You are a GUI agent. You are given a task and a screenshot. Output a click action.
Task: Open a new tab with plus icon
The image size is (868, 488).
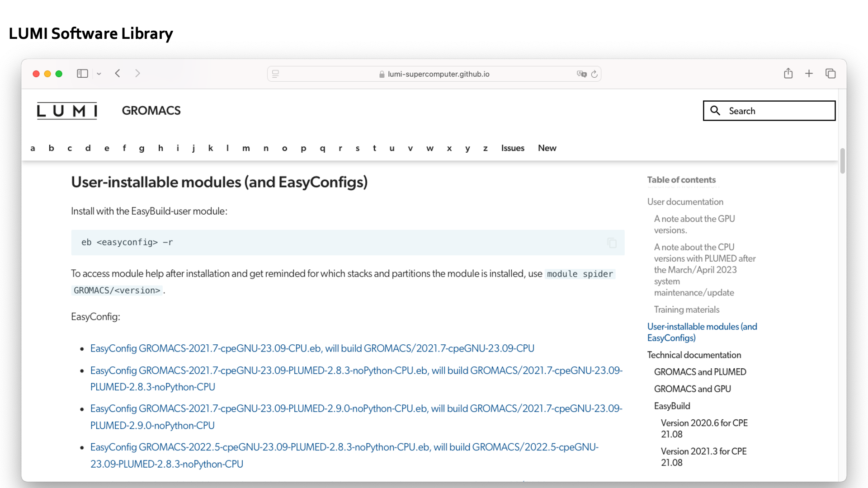coord(809,73)
